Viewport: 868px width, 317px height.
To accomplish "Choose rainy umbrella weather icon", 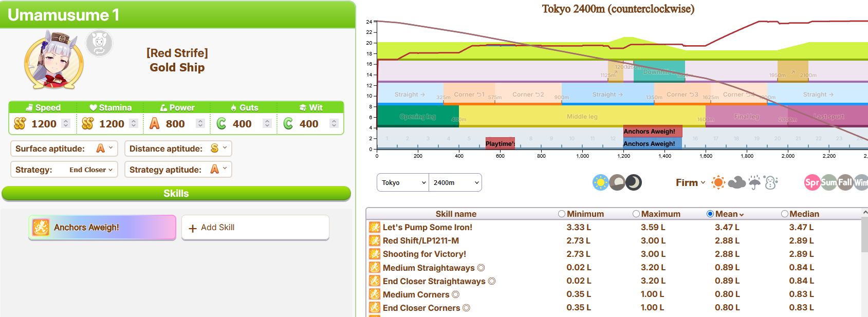I will [x=754, y=182].
